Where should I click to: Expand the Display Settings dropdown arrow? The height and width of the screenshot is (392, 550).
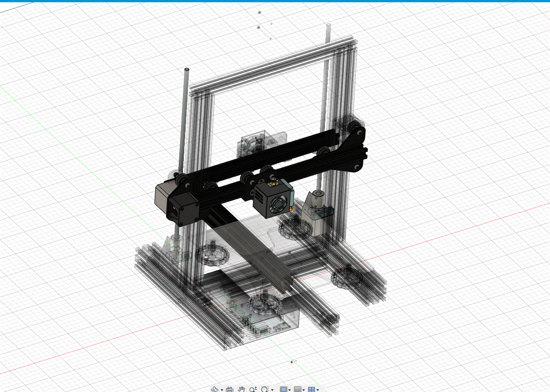coord(290,390)
